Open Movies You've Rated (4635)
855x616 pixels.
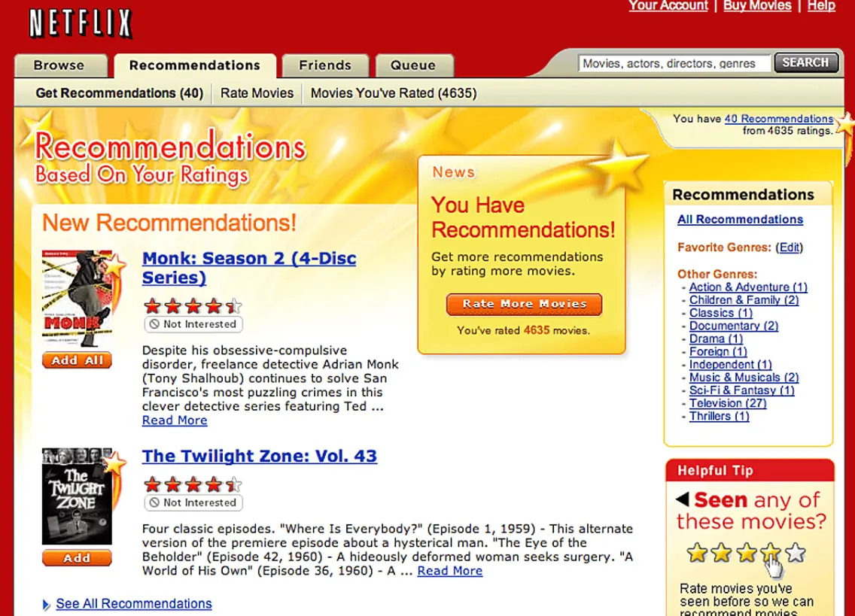394,93
